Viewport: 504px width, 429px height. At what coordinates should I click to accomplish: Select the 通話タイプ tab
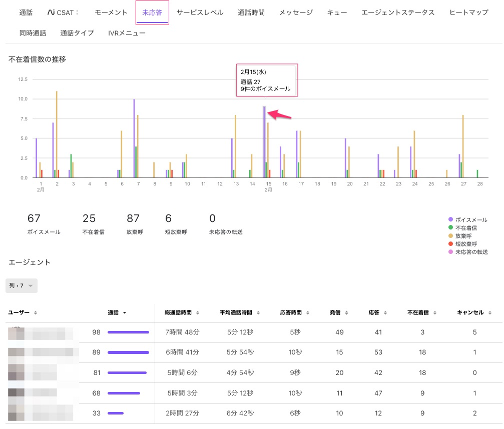[77, 33]
